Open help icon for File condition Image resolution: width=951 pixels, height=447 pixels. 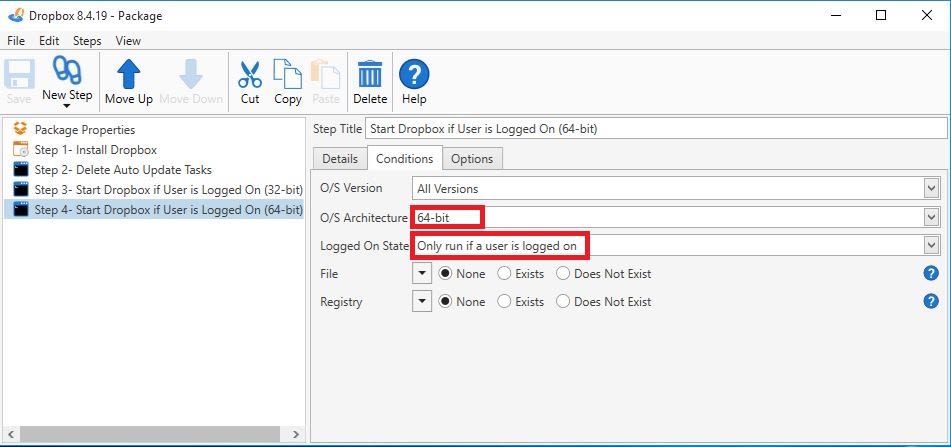(x=931, y=274)
